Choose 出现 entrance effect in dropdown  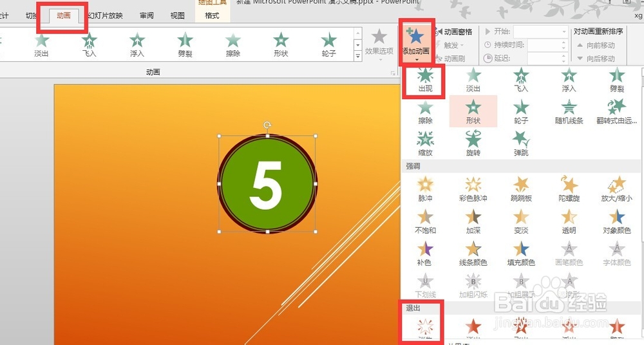click(425, 80)
